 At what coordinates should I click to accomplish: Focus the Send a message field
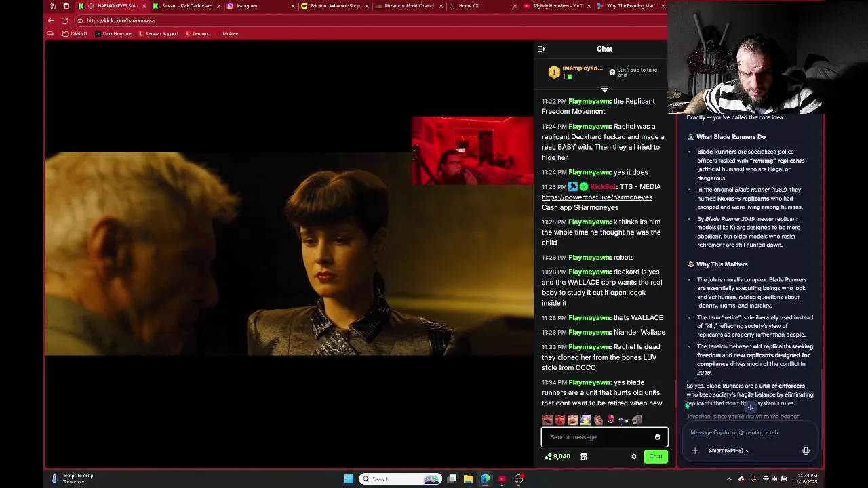coord(604,437)
